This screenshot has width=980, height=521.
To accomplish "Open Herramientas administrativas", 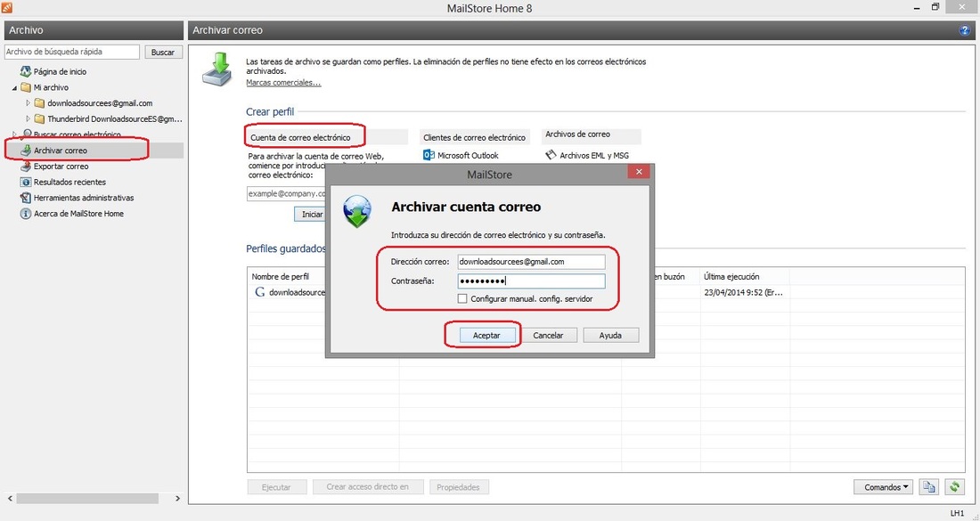I will [x=84, y=198].
